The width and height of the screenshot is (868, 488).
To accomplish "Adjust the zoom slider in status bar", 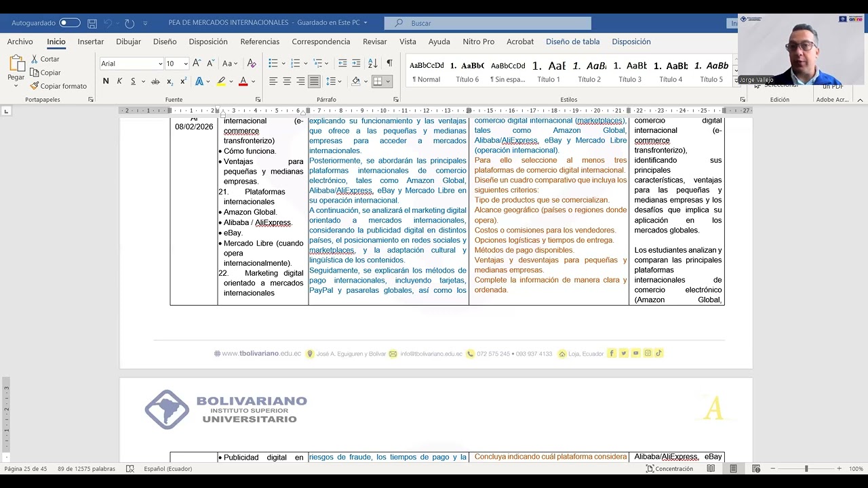I will (806, 469).
